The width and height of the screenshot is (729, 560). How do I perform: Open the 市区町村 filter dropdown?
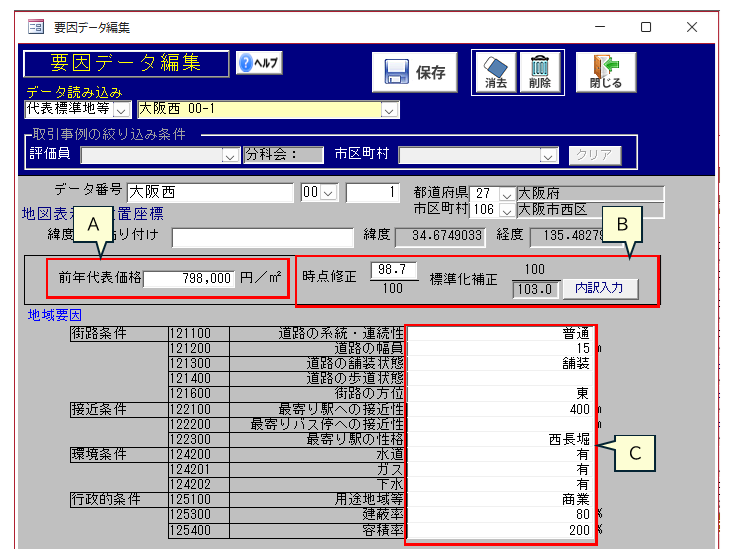point(547,155)
